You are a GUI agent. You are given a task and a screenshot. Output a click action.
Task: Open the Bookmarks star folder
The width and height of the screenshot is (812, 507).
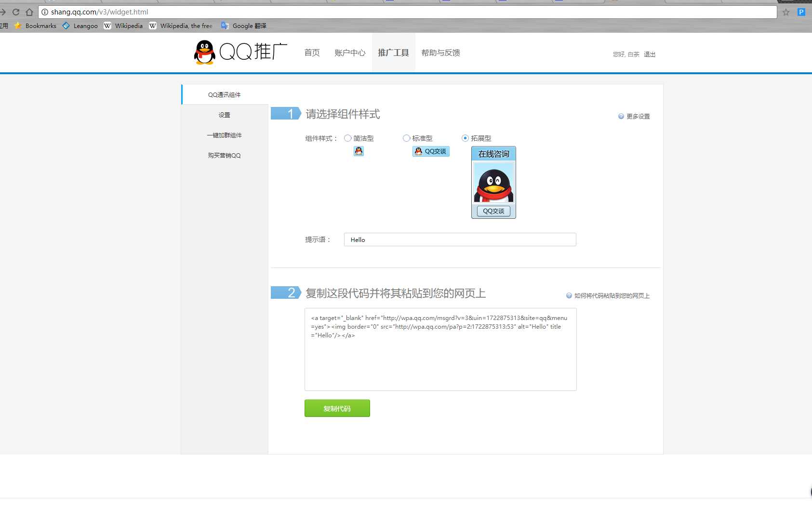point(35,26)
